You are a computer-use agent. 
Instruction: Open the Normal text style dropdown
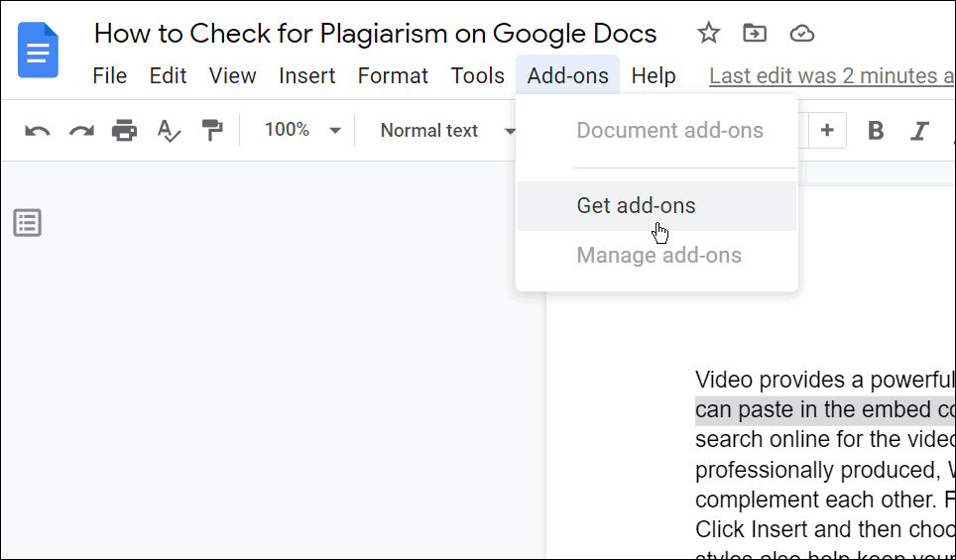tap(448, 131)
